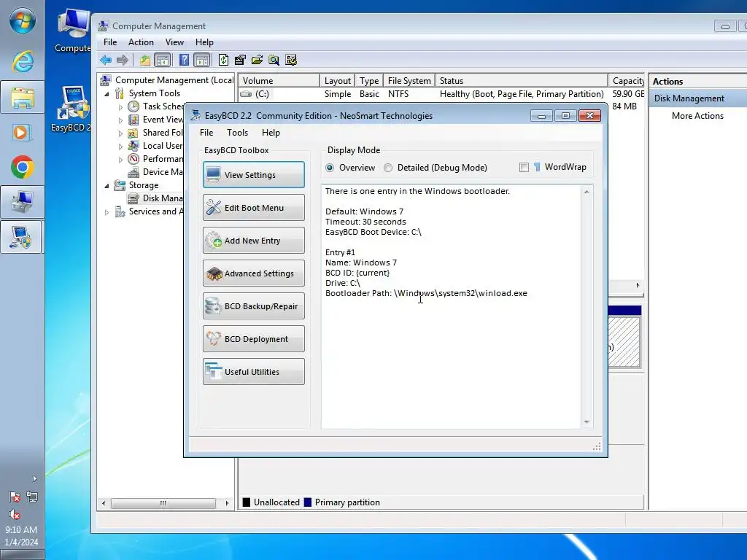Image resolution: width=747 pixels, height=560 pixels.
Task: Toggle Show/Hide Console Tree toolbar icon
Action: click(163, 60)
